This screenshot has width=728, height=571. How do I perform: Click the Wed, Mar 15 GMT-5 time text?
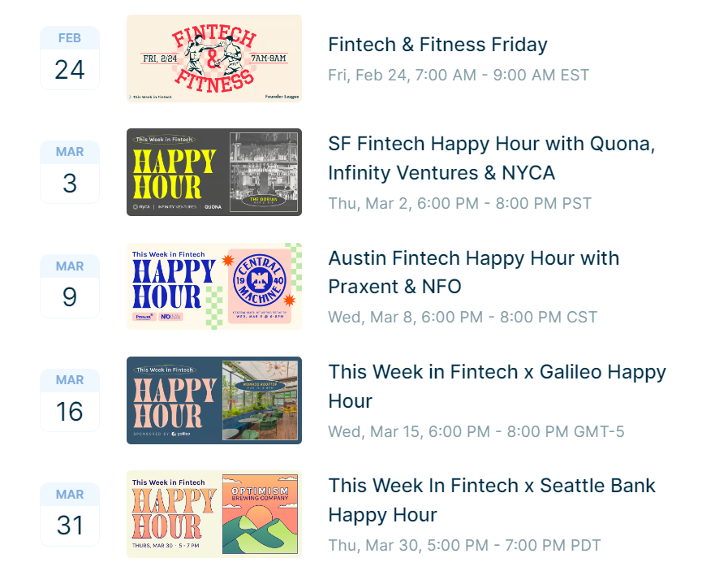476,431
